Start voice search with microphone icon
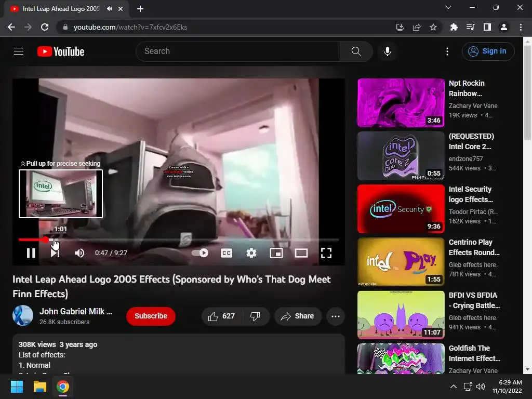 point(387,51)
